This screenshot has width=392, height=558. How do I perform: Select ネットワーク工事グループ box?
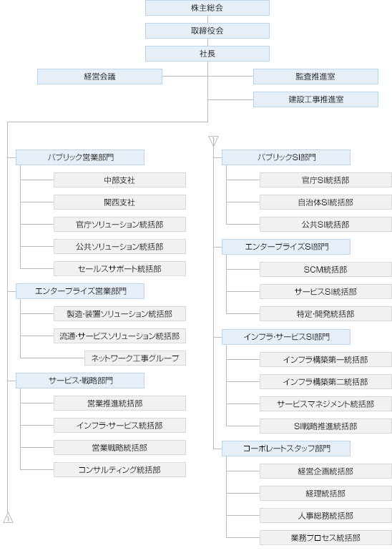pyautogui.click(x=135, y=358)
